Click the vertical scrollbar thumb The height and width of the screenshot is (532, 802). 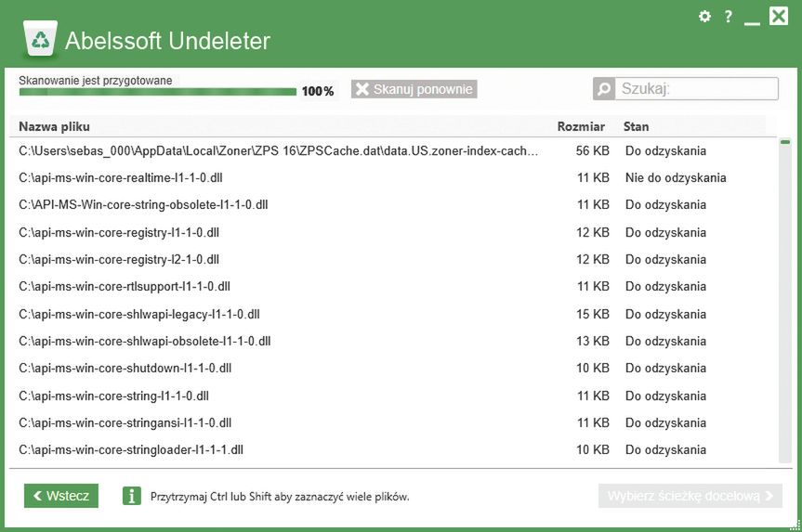tap(785, 141)
